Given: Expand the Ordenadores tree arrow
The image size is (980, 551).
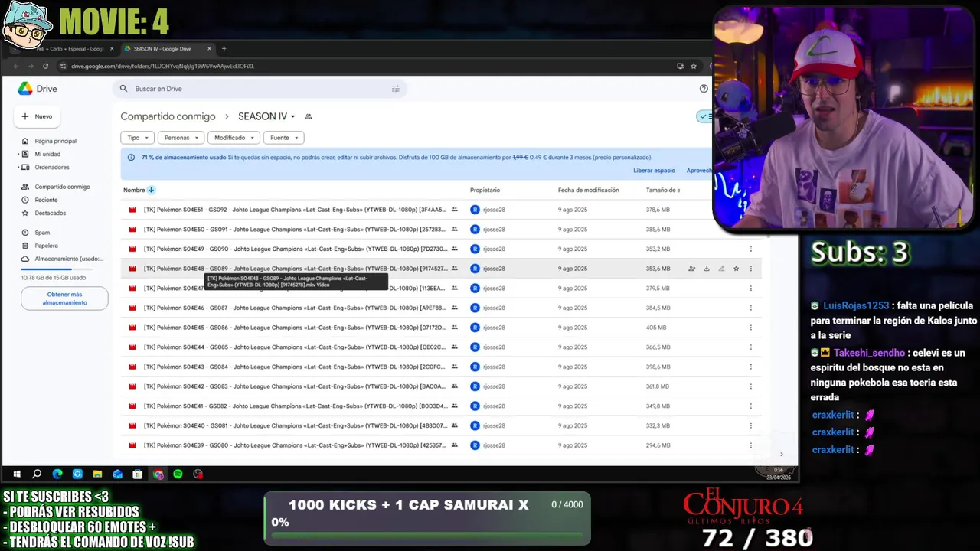Looking at the screenshot, I should click(x=18, y=167).
